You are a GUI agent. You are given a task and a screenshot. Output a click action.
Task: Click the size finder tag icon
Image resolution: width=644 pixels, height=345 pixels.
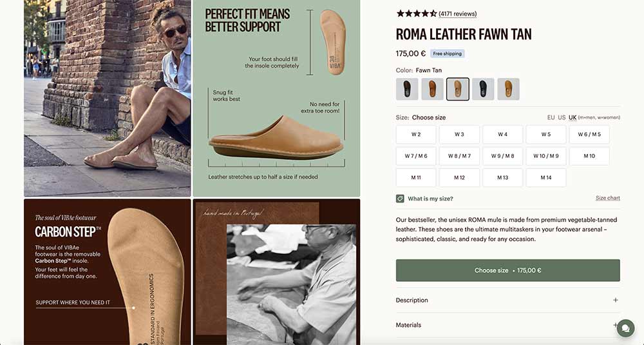[400, 199]
